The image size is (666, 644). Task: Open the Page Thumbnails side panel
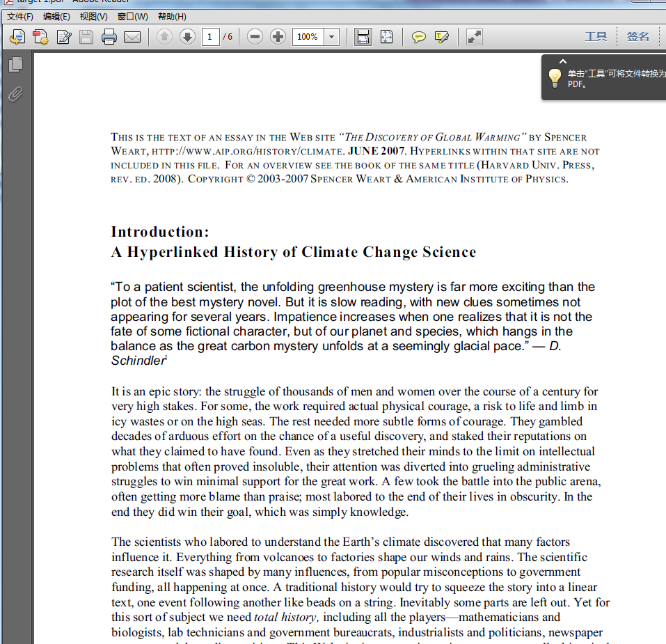16,64
